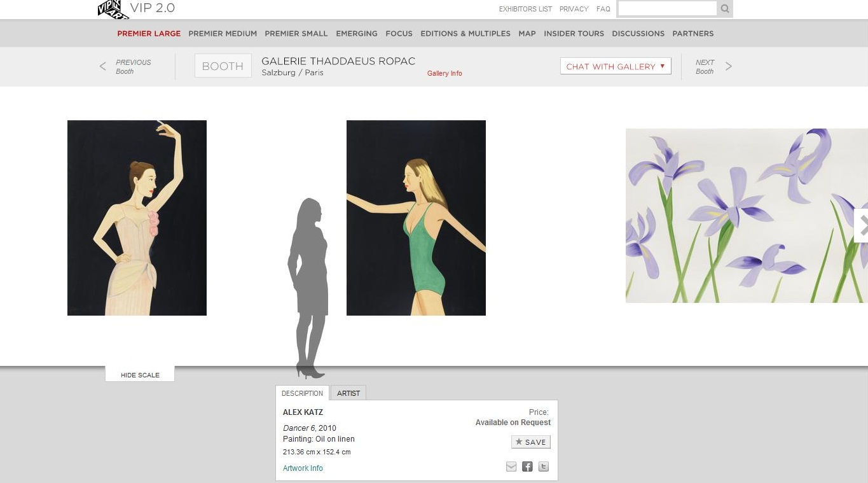Open the Exhibitors List link
Screen dimensions: 868x483
coord(525,9)
